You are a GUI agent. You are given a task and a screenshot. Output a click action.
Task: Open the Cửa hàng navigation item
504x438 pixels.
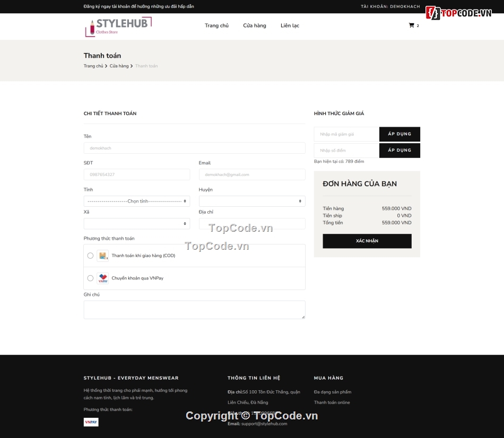pos(255,25)
